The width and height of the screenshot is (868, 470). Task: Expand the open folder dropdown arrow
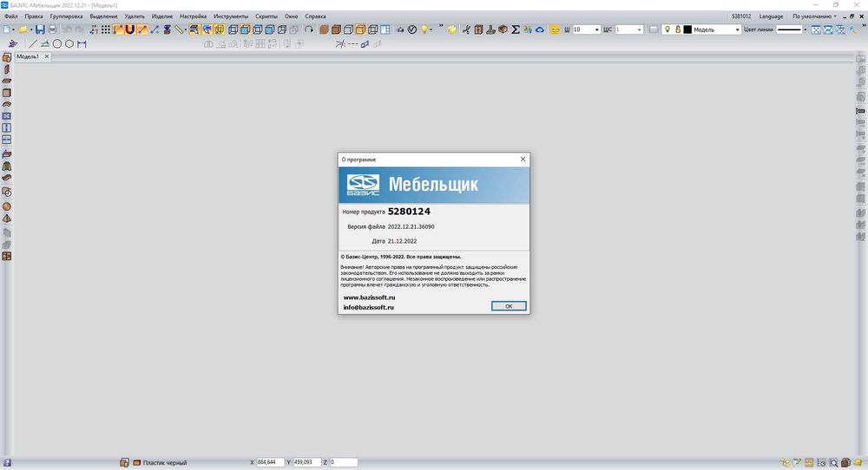point(31,29)
